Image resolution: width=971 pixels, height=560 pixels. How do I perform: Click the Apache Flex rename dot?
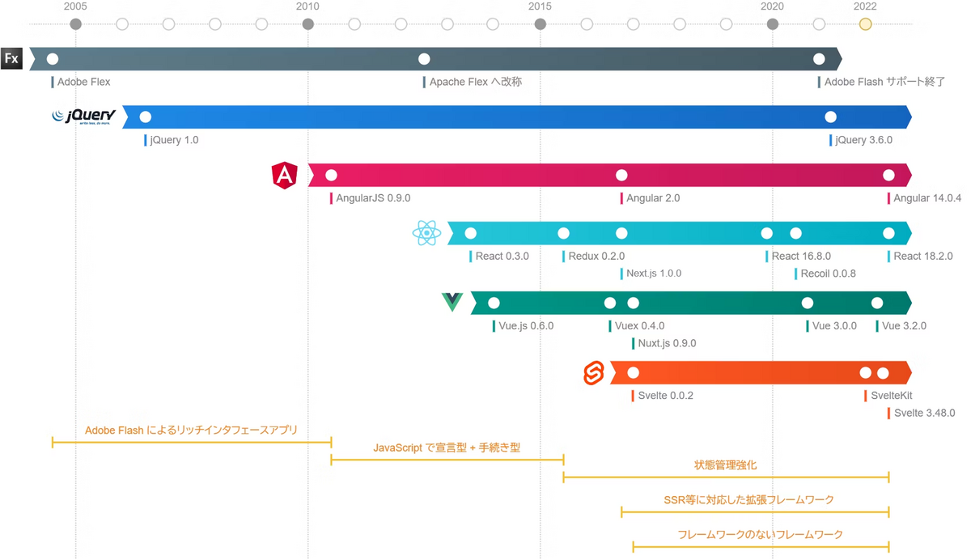424,59
